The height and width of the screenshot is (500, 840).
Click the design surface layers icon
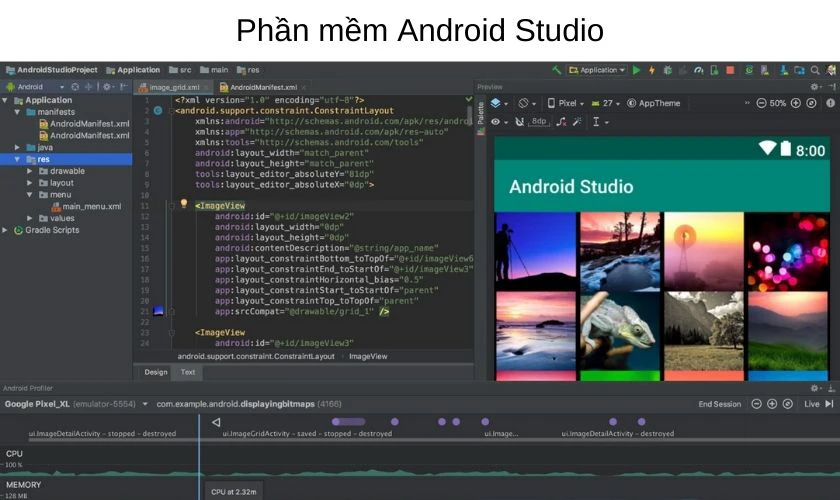tap(498, 103)
